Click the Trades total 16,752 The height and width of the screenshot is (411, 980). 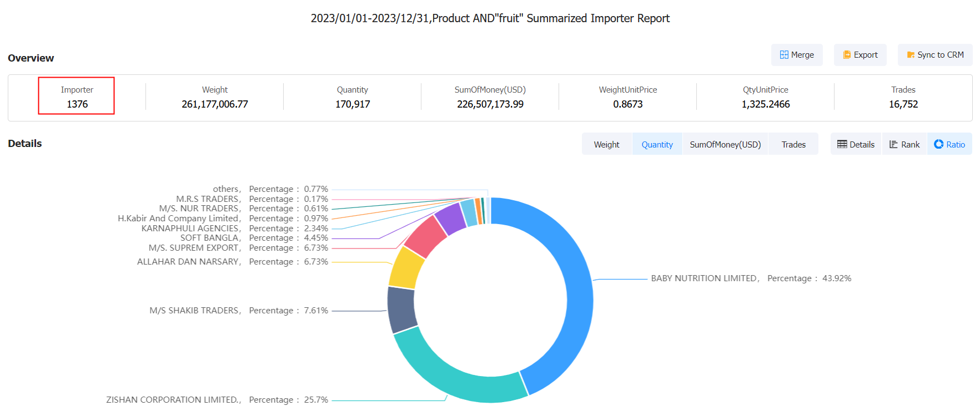click(x=903, y=104)
